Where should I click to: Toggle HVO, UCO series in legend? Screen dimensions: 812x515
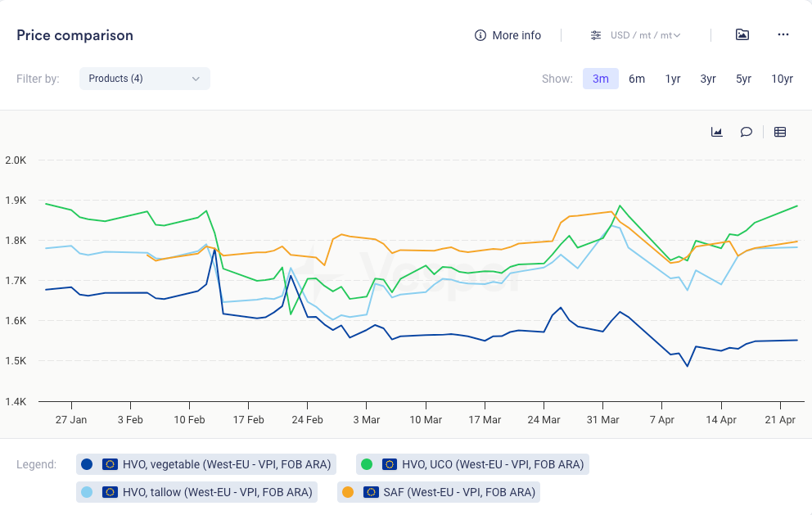(472, 464)
